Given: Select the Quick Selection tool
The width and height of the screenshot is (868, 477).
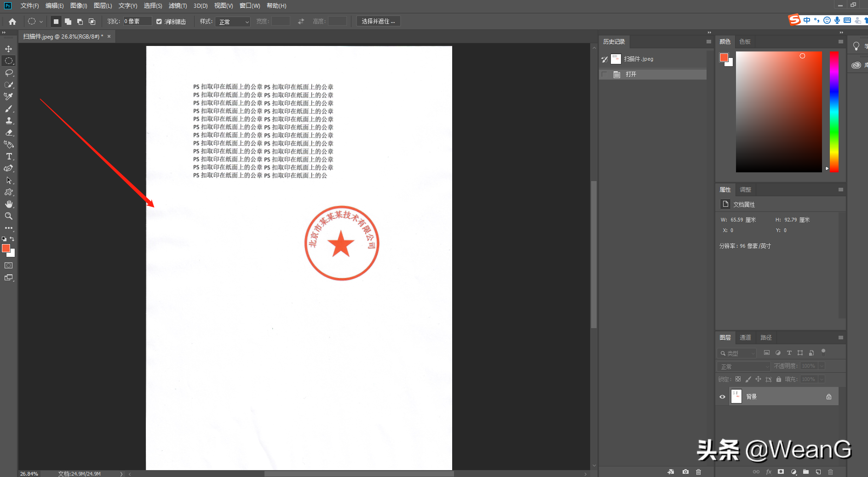Looking at the screenshot, I should click(x=9, y=85).
